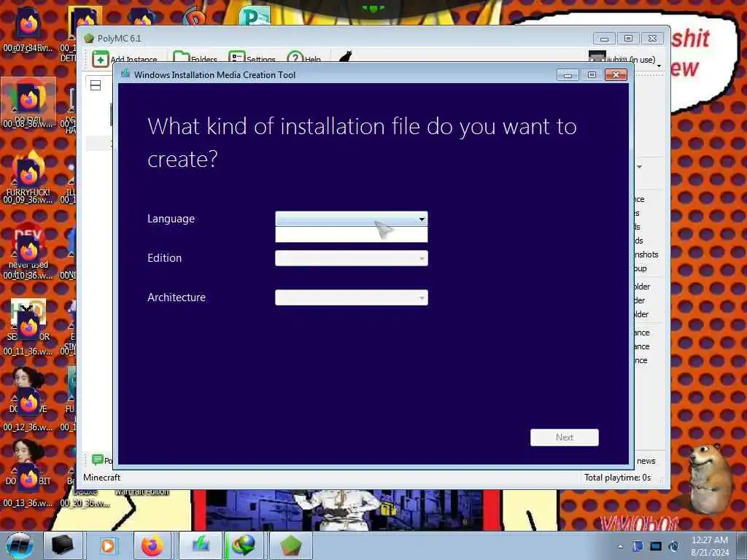The width and height of the screenshot is (747, 560).
Task: Click the black cat icon in PolyMC
Action: [x=345, y=57]
